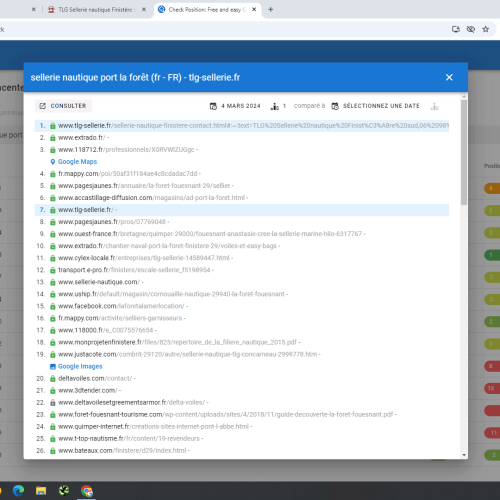Open Google Chrome from taskbar

pyautogui.click(x=87, y=491)
